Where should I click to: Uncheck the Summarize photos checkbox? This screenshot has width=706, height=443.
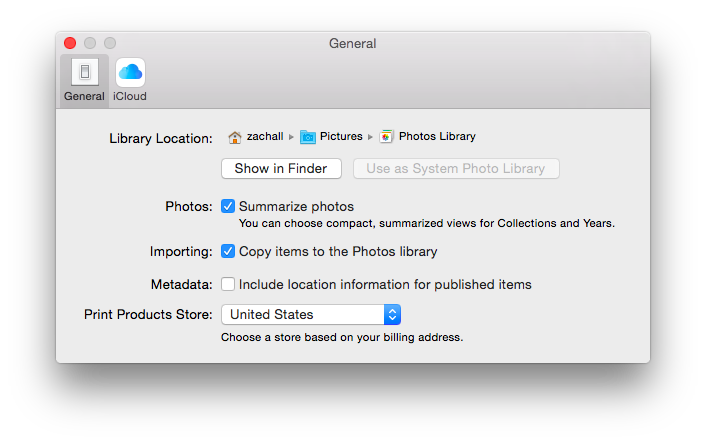(x=228, y=206)
